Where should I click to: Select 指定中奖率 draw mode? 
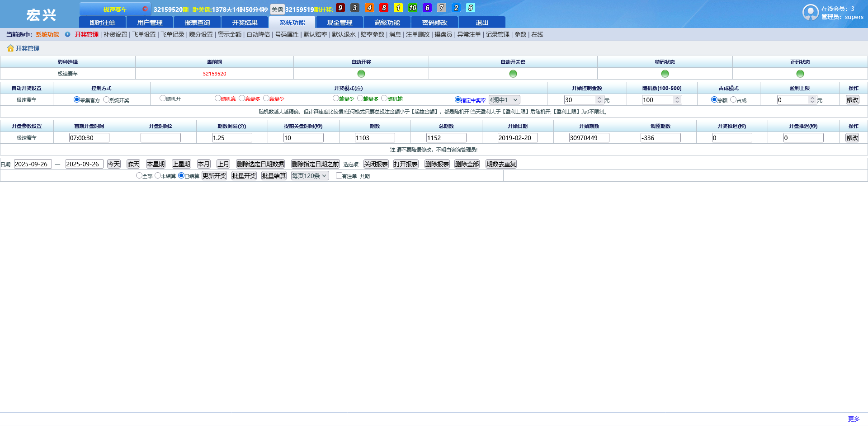[458, 99]
